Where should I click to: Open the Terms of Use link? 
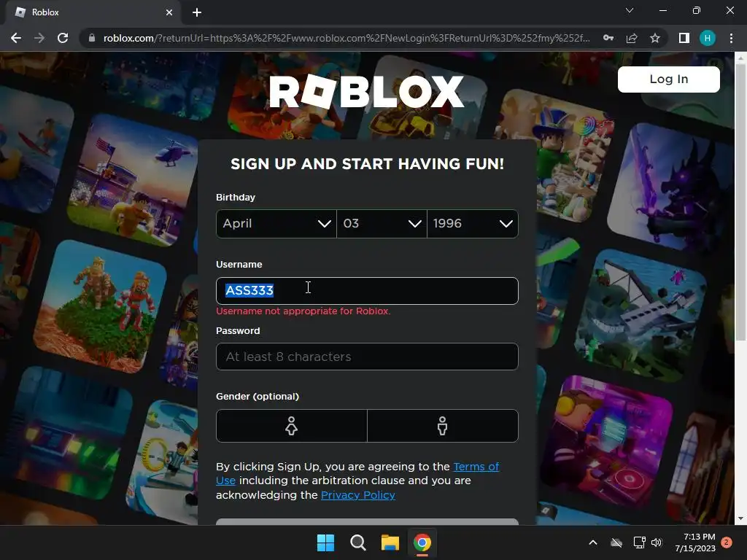tap(476, 467)
